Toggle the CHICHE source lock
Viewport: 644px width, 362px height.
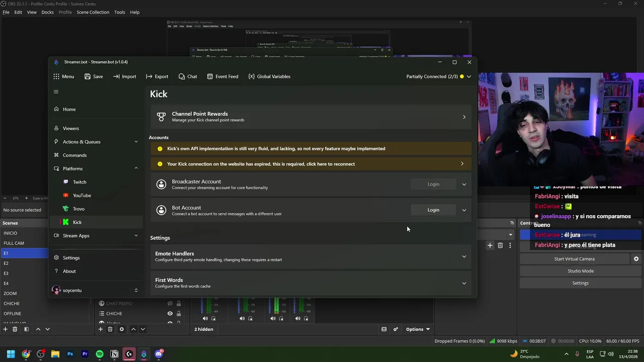pos(179,313)
